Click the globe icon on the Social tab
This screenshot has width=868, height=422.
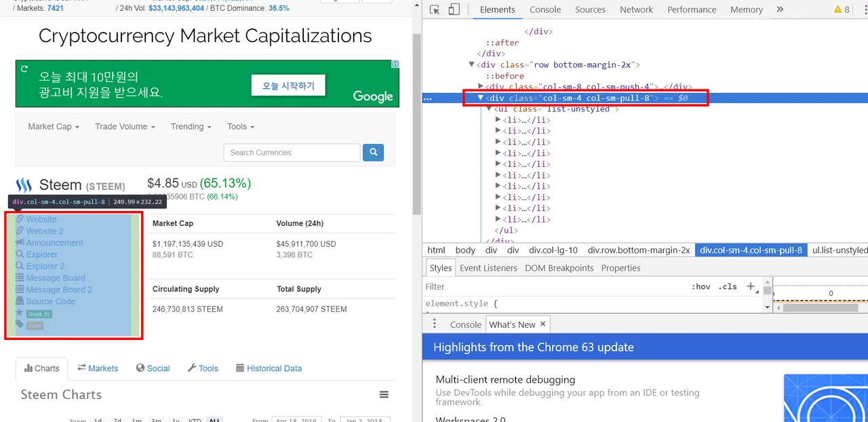point(140,368)
